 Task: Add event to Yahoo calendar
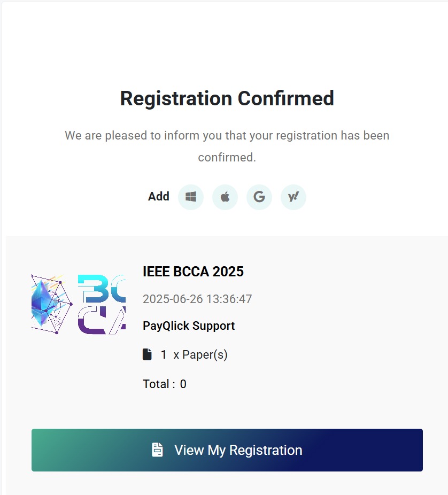293,197
